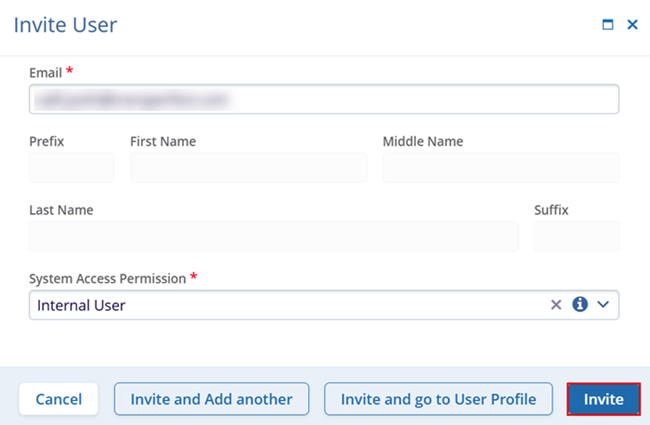Click the Invite button
Screen dimensions: 650x425
coord(603,399)
